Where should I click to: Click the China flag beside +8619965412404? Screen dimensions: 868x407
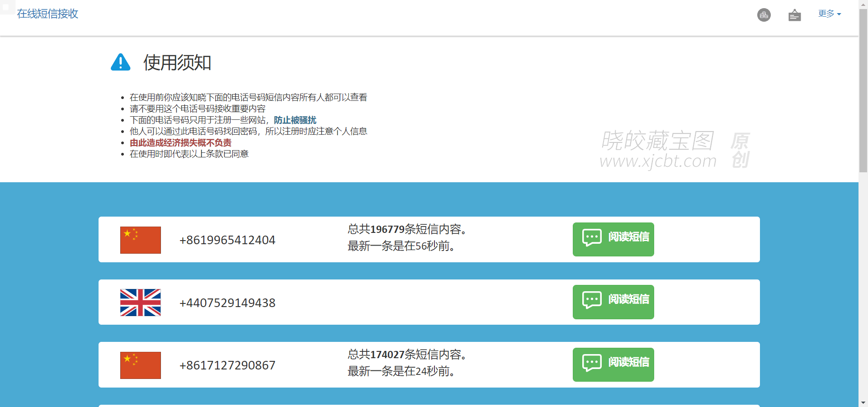coord(141,240)
